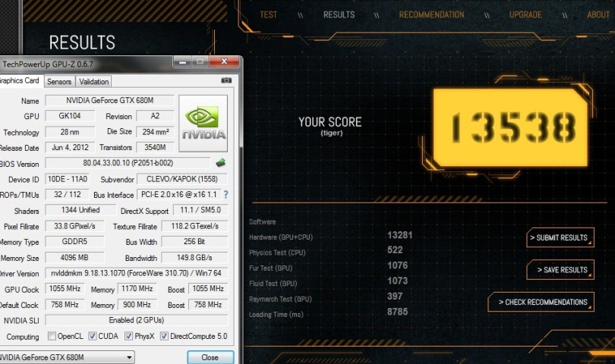Click the BIOS save chip icon

click(221, 162)
